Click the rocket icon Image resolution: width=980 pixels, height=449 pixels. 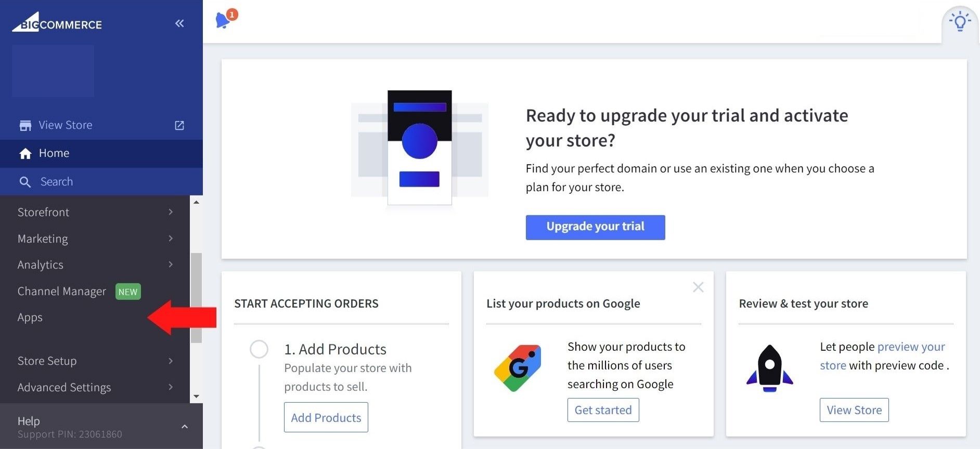pos(769,368)
